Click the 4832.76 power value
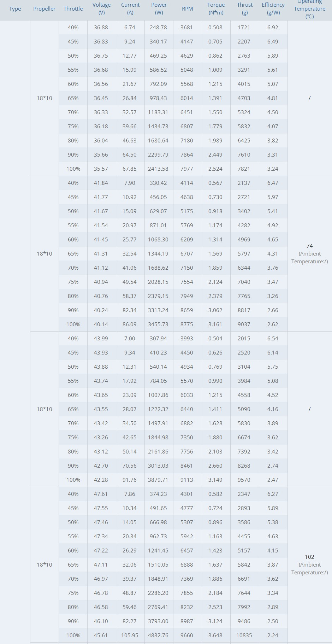This screenshot has height=644, width=332. (158, 635)
